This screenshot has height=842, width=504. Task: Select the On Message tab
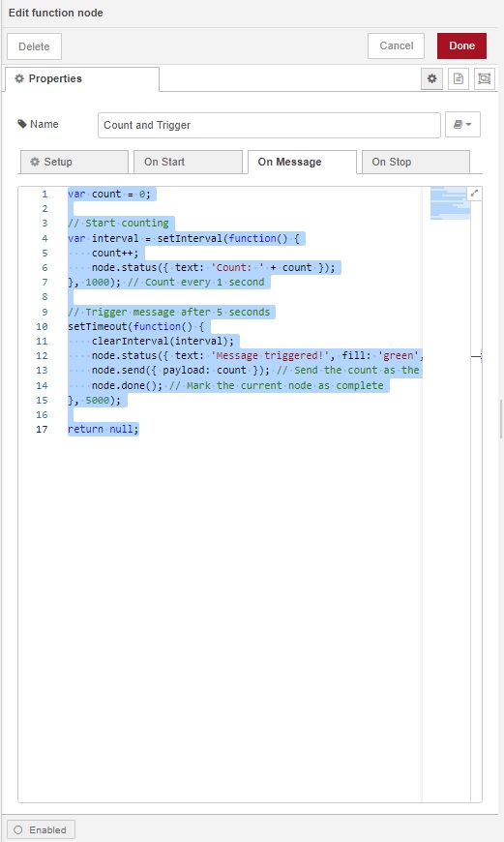(302, 162)
